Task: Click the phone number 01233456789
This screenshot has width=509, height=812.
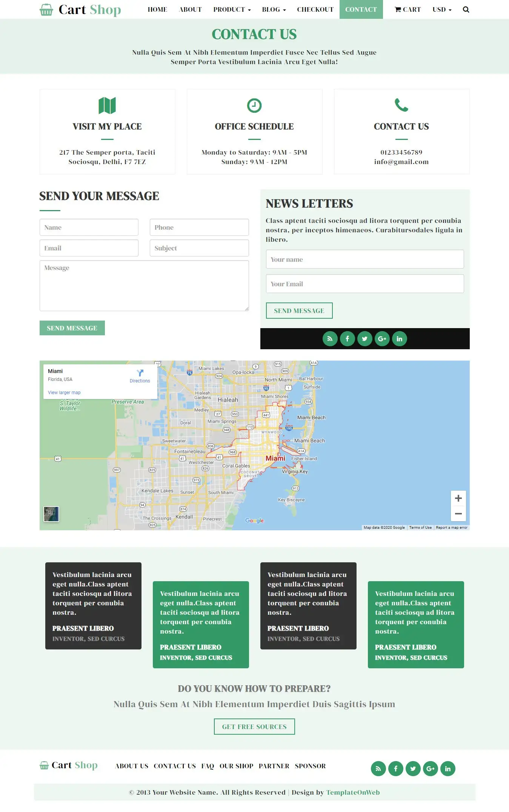Action: pos(401,152)
